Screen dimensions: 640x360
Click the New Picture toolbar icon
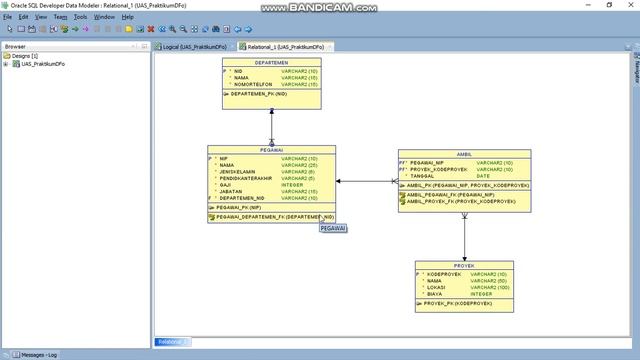(140, 29)
